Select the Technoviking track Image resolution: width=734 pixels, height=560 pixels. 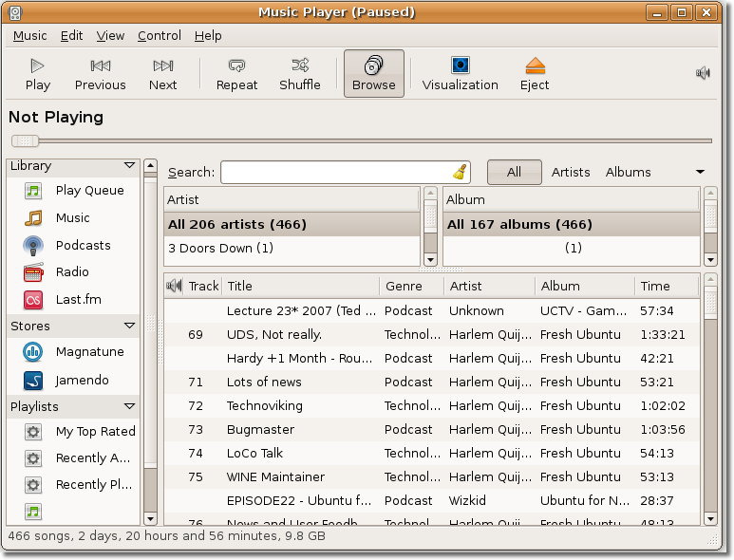(432, 405)
